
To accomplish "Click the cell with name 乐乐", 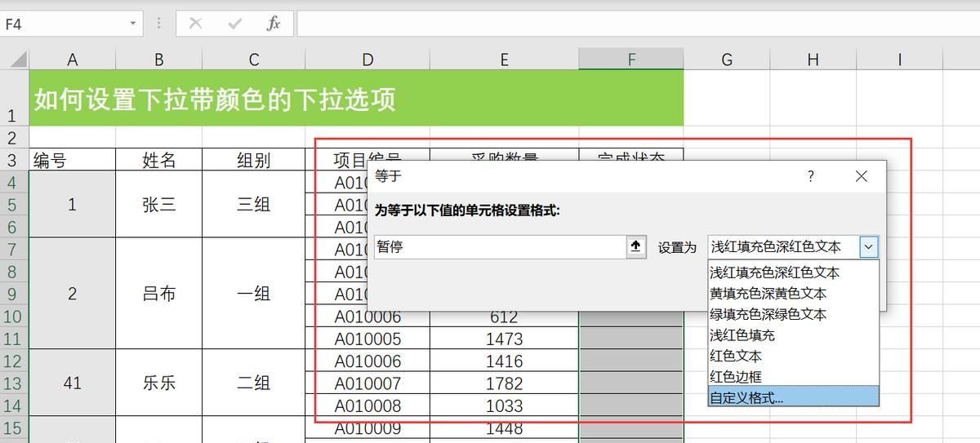I will (159, 383).
